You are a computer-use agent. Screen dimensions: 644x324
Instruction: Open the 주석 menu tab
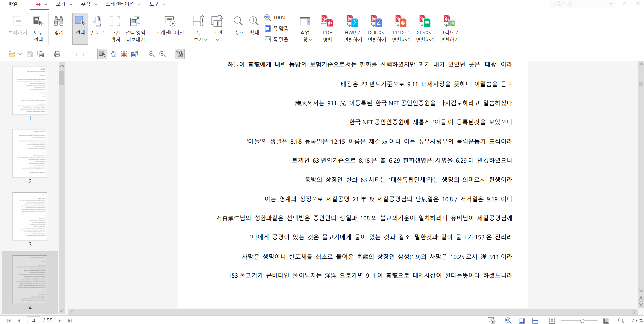[x=89, y=4]
